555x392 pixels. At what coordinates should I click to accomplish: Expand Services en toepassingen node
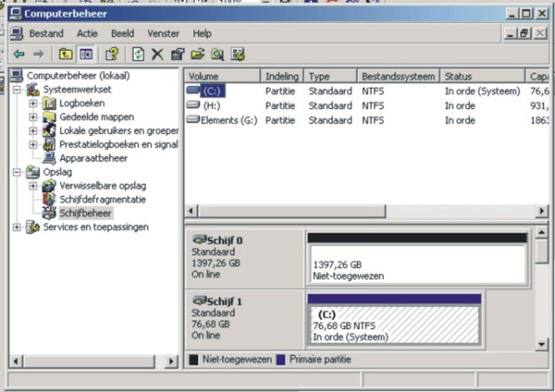click(17, 227)
